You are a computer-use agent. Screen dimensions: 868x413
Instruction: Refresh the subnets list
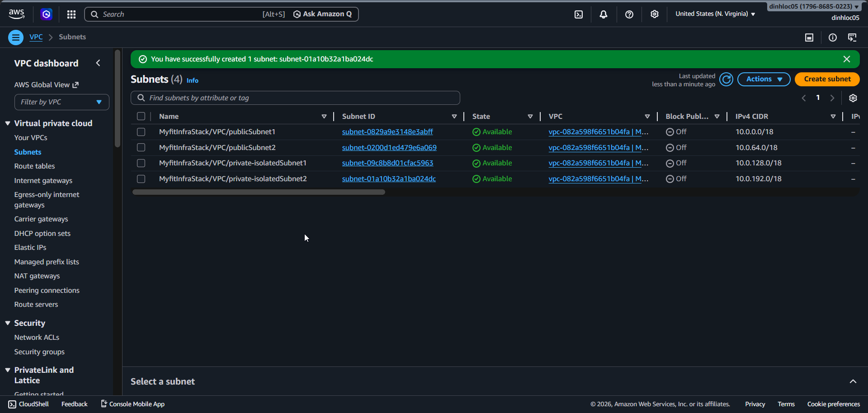(x=726, y=79)
